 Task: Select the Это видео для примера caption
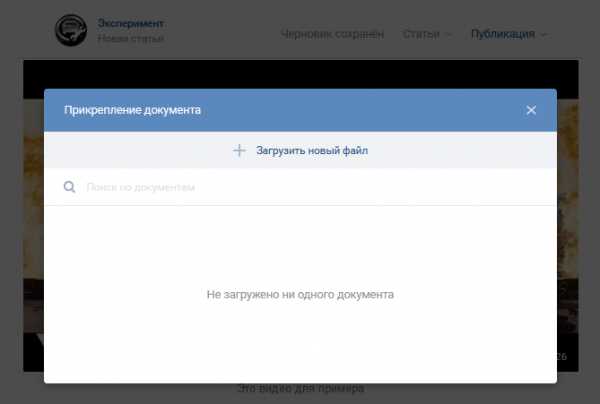click(300, 388)
